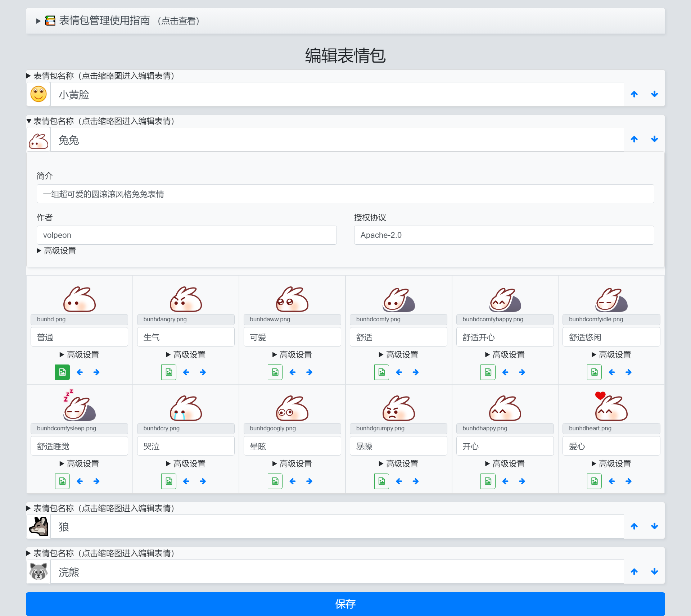The image size is (691, 616).
Task: Move 浣熊 sticker pack down
Action: (654, 571)
